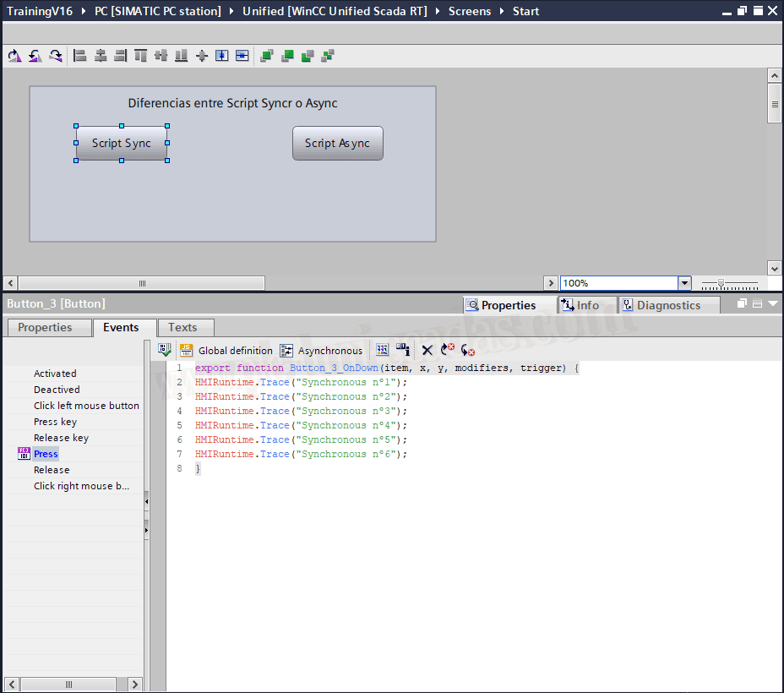
Task: Click the first rotate icon in the toolbar
Action: pos(14,56)
